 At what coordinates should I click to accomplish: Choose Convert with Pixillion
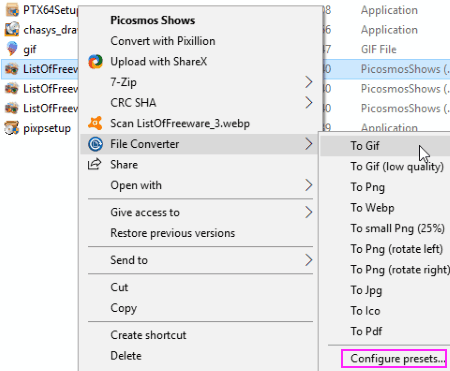click(163, 41)
